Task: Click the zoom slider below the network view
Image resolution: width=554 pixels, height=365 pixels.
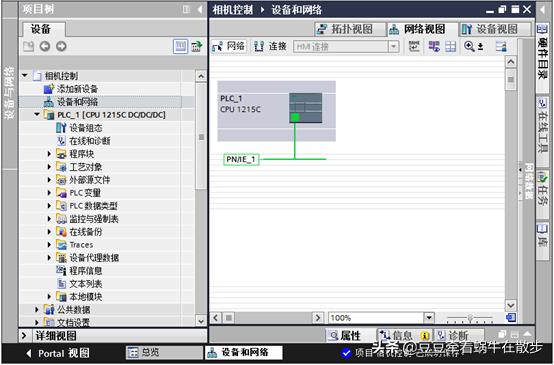Action: (470, 318)
